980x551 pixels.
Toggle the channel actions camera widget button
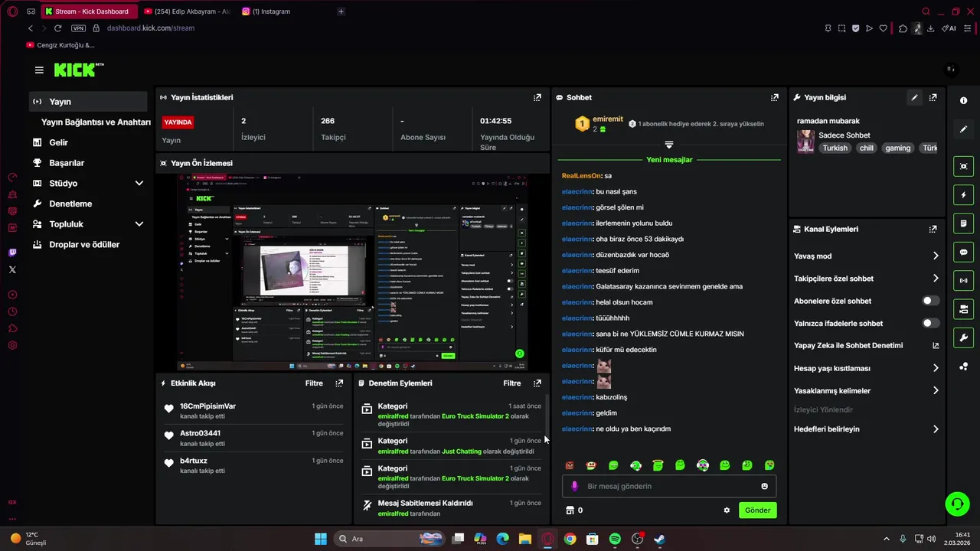(963, 309)
